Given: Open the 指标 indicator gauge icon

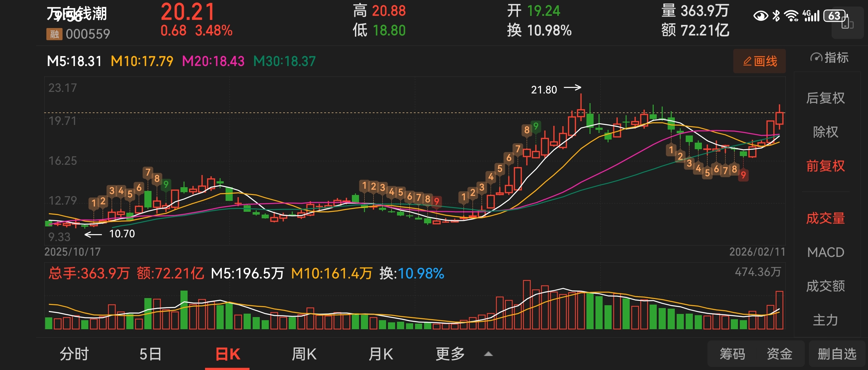Looking at the screenshot, I should tap(816, 58).
